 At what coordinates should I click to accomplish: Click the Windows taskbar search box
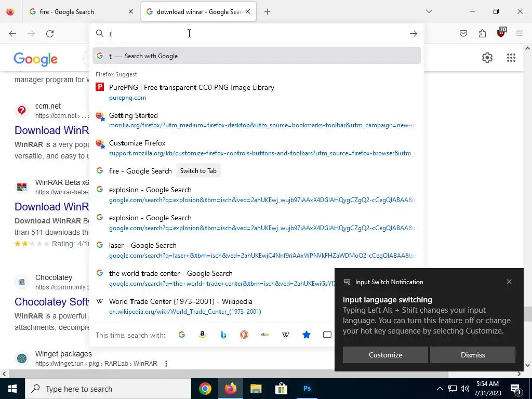(108, 389)
